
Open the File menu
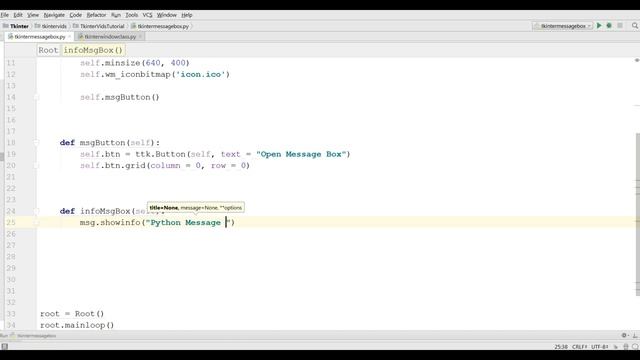tap(5, 15)
